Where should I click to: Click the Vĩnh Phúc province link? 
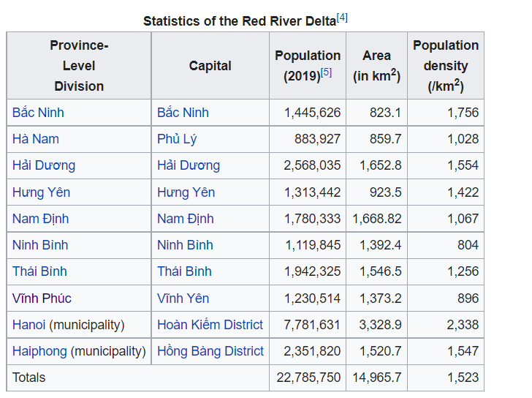(x=42, y=298)
